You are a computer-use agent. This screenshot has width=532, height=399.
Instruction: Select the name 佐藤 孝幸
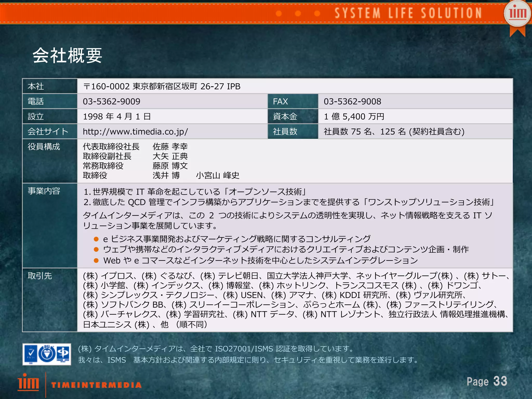click(x=170, y=147)
